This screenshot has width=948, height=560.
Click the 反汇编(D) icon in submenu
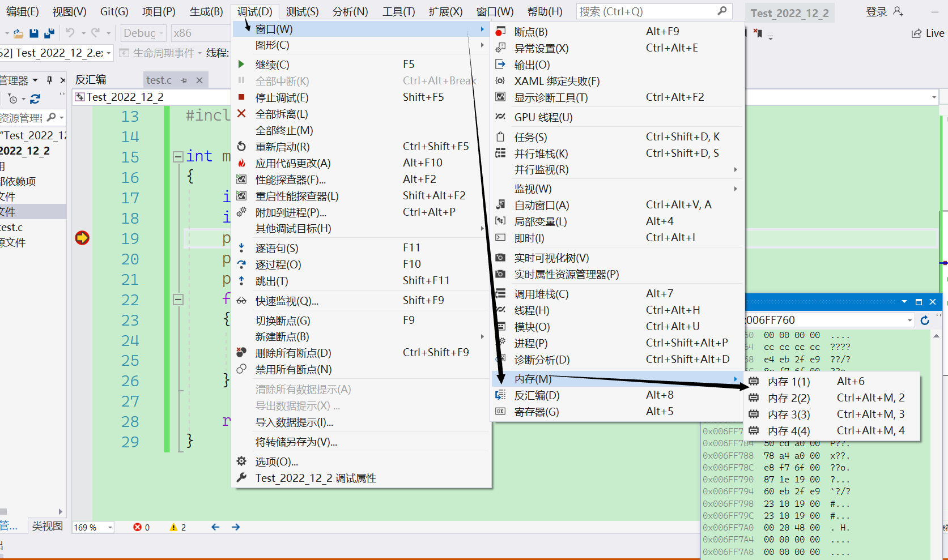tap(500, 395)
